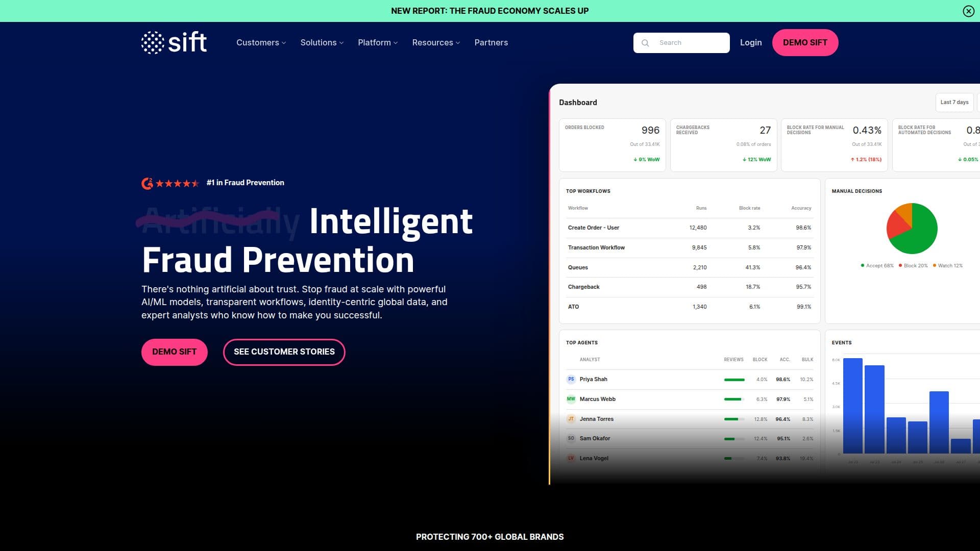980x551 pixels.
Task: Click the Sam Okafor agent name
Action: pyautogui.click(x=595, y=438)
